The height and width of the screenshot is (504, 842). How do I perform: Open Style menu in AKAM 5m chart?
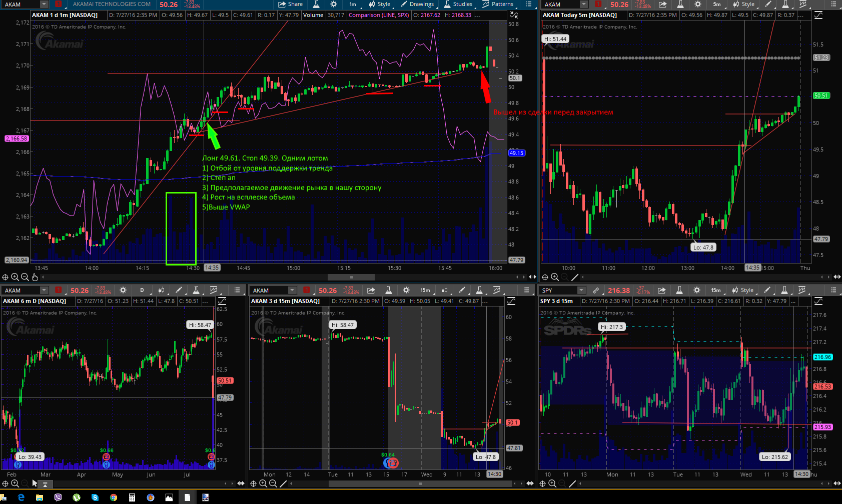(744, 4)
